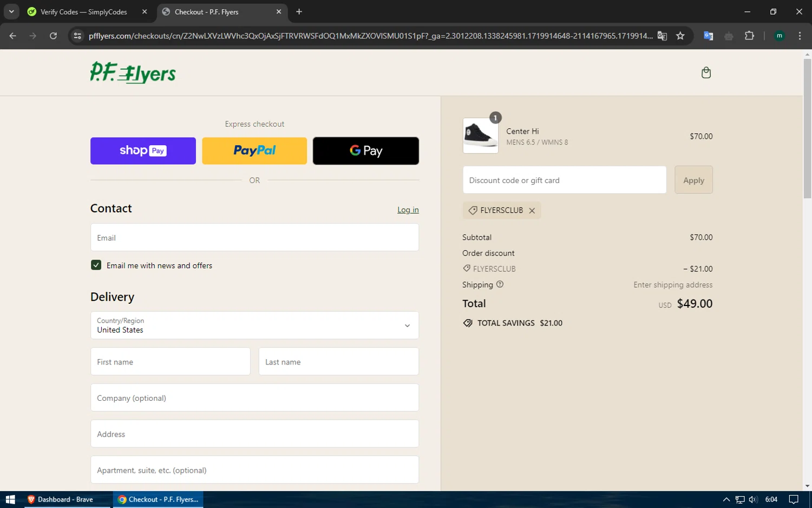812x508 pixels.
Task: Click the Discount code or gift card field
Action: coord(565,180)
